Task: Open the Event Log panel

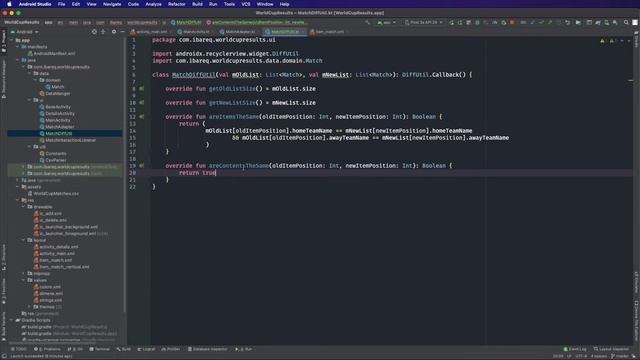Action: click(x=575, y=349)
